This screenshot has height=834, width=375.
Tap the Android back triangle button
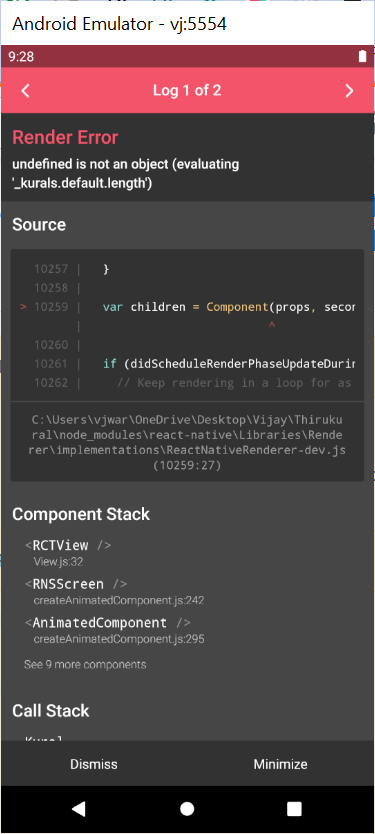79,809
